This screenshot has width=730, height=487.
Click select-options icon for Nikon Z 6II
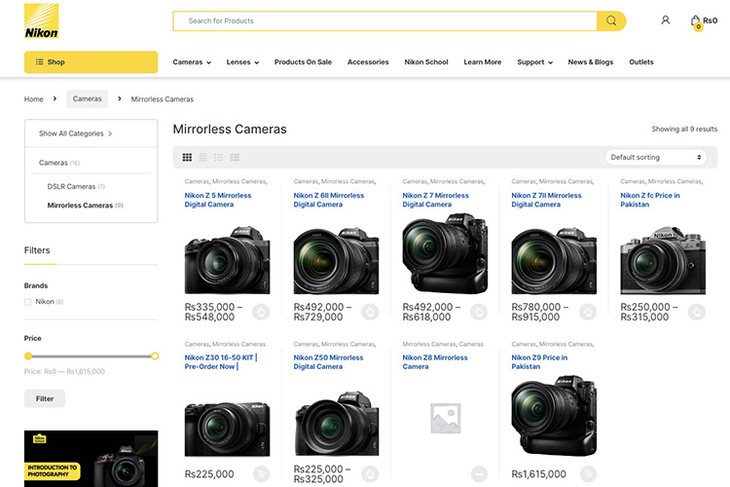click(370, 312)
